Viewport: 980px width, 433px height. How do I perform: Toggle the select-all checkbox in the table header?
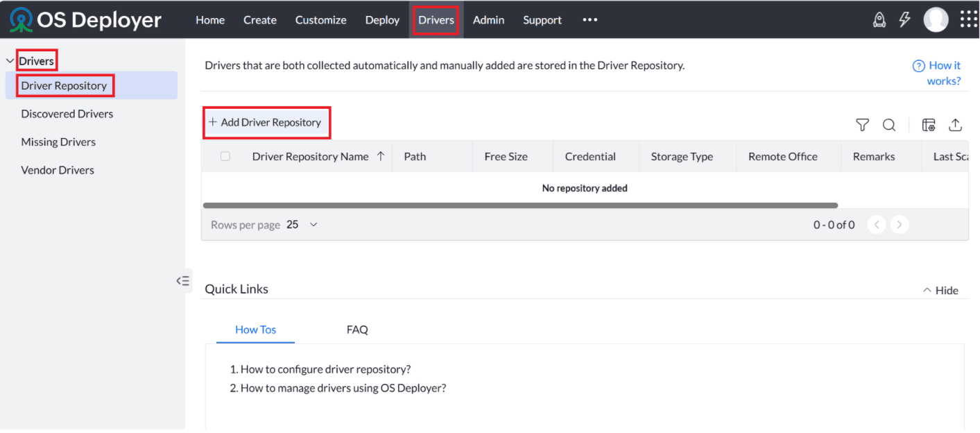point(225,156)
